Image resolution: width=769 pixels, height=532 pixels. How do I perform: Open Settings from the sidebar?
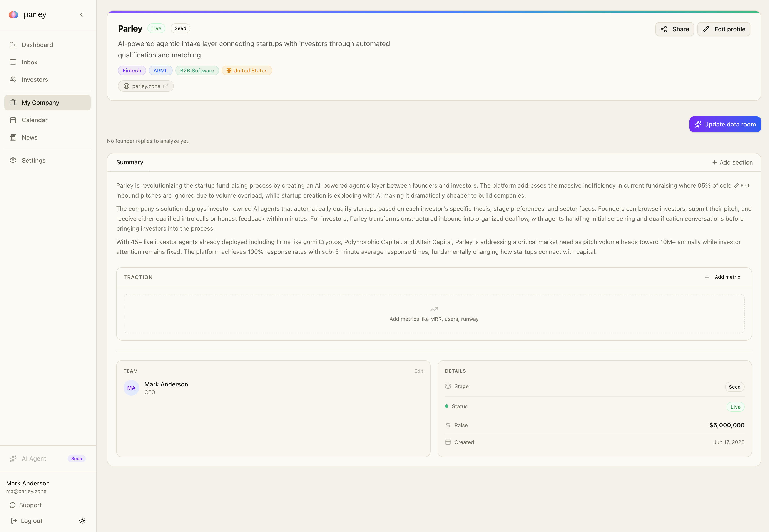coord(47,160)
